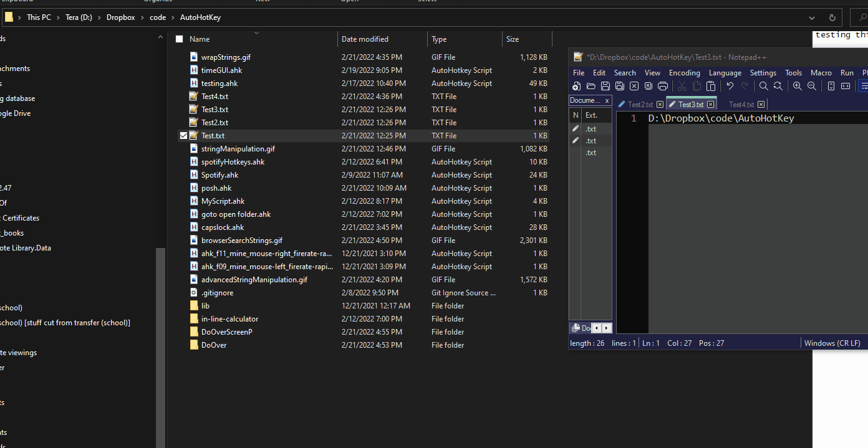Click the testing.ahk script file icon
868x448 pixels.
[x=194, y=83]
